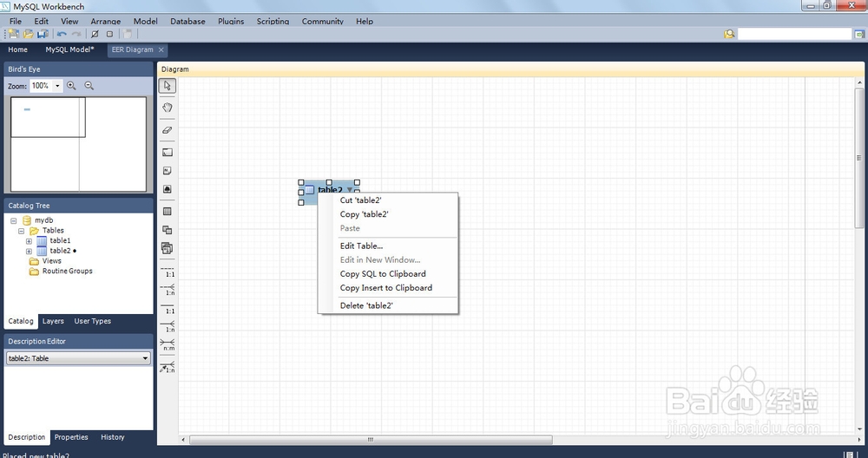Click the search icon beside the search field
Image resolution: width=868 pixels, height=458 pixels.
click(730, 35)
